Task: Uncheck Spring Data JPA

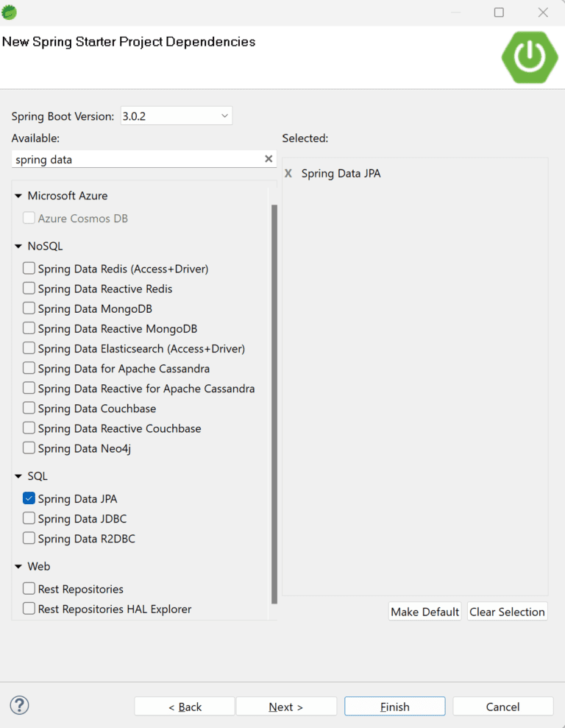Action: coord(28,498)
